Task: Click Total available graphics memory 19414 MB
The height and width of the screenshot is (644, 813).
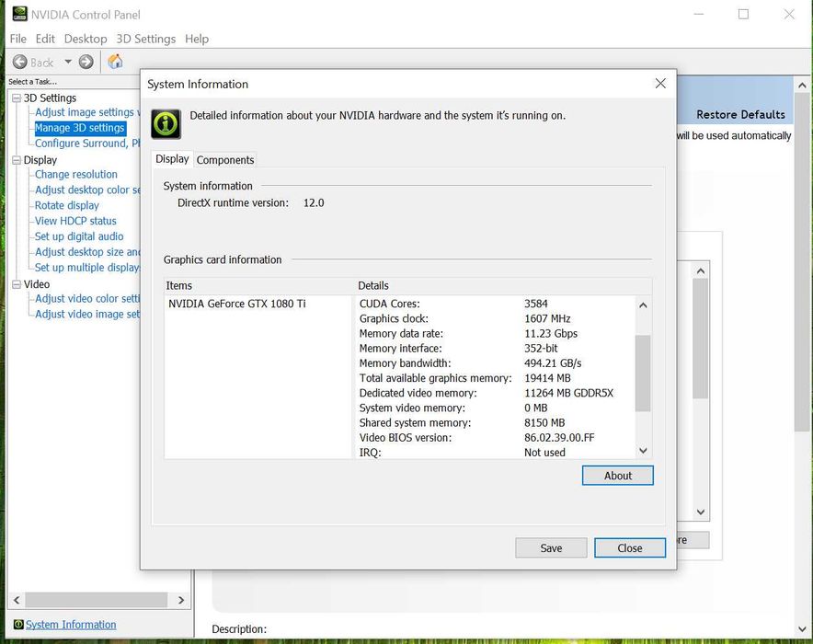Action: coord(547,378)
